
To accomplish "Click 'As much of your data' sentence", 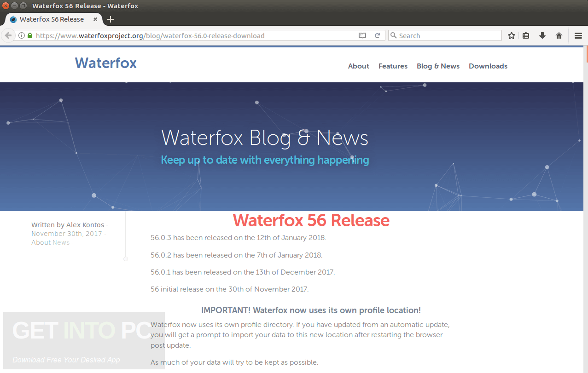I will click(x=234, y=362).
